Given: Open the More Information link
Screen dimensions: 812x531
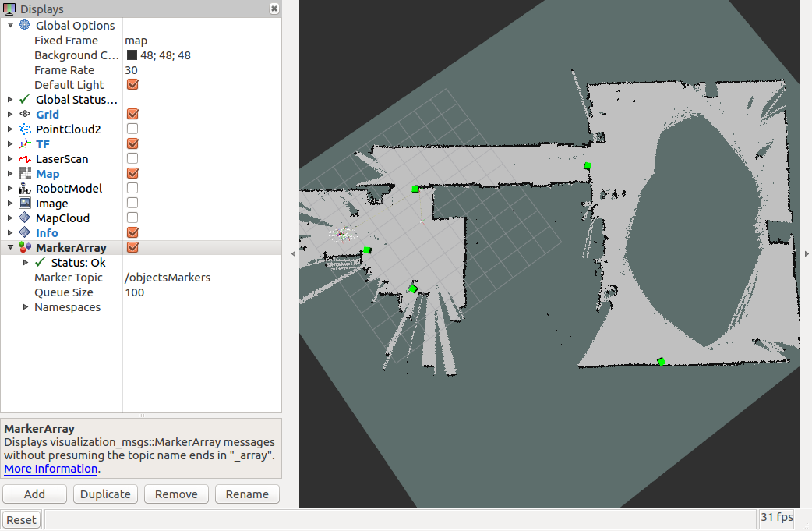Looking at the screenshot, I should (x=51, y=469).
